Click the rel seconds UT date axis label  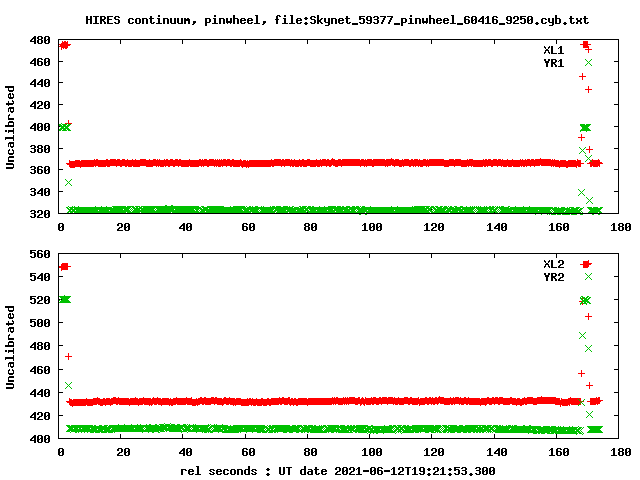coord(338,471)
